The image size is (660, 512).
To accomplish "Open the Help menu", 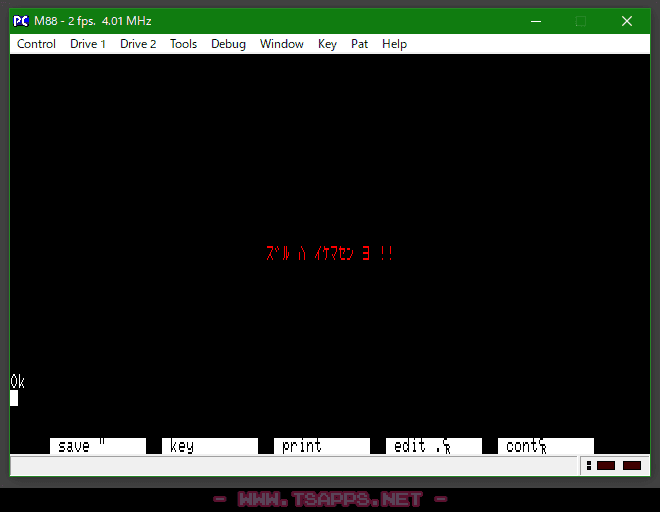I will 394,44.
